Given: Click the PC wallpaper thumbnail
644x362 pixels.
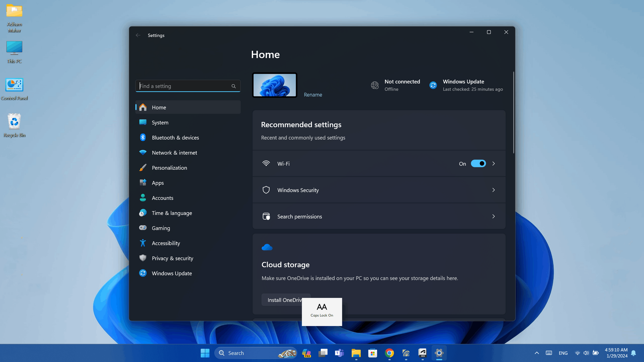Looking at the screenshot, I should tap(275, 85).
